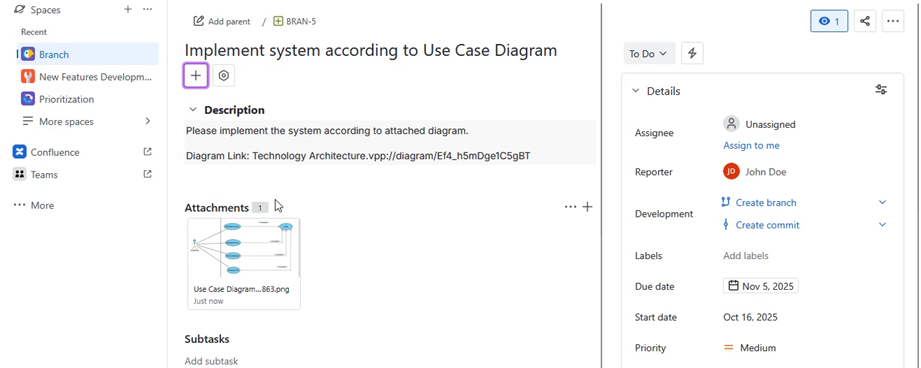Click Add subtask field
Image resolution: width=921 pixels, height=368 pixels.
(x=211, y=361)
